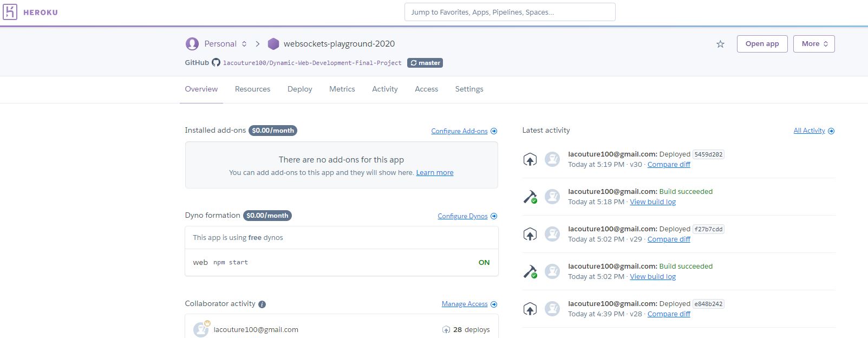
Task: Click the arrow icon beside Configure Dynos
Action: 494,216
